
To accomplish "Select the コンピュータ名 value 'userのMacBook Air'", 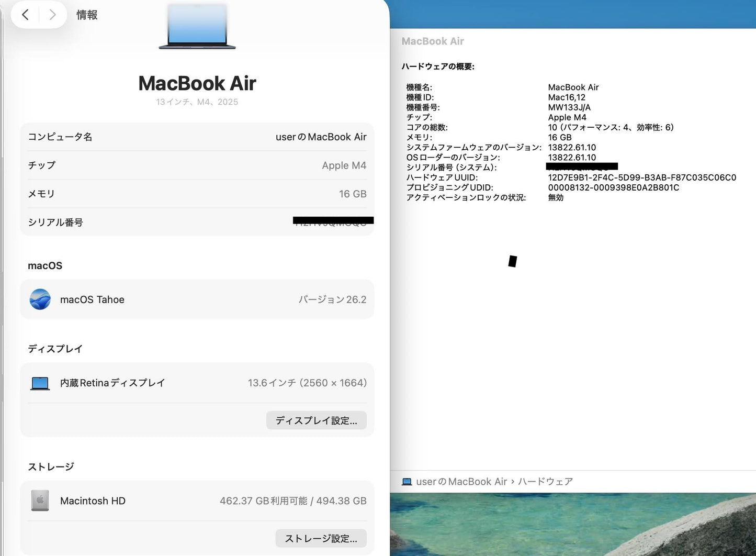I will pyautogui.click(x=321, y=137).
